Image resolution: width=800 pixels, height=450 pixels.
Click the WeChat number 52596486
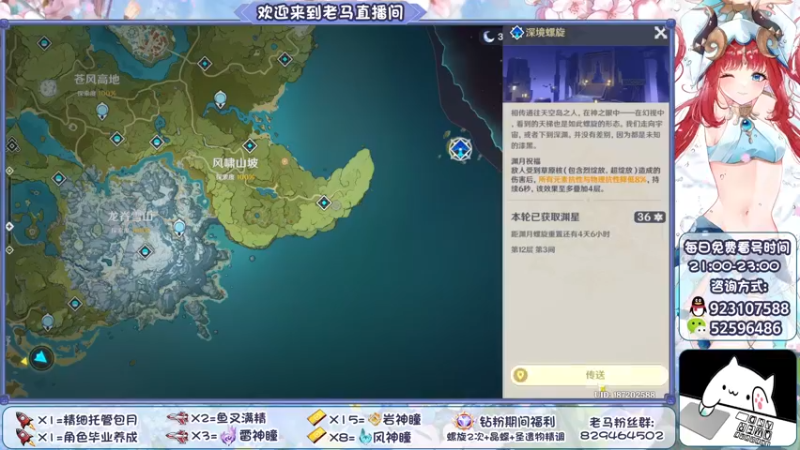point(745,328)
